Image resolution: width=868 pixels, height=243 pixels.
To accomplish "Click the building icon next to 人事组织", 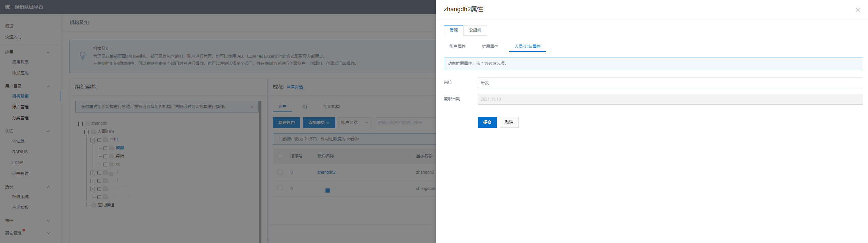I will (x=94, y=132).
